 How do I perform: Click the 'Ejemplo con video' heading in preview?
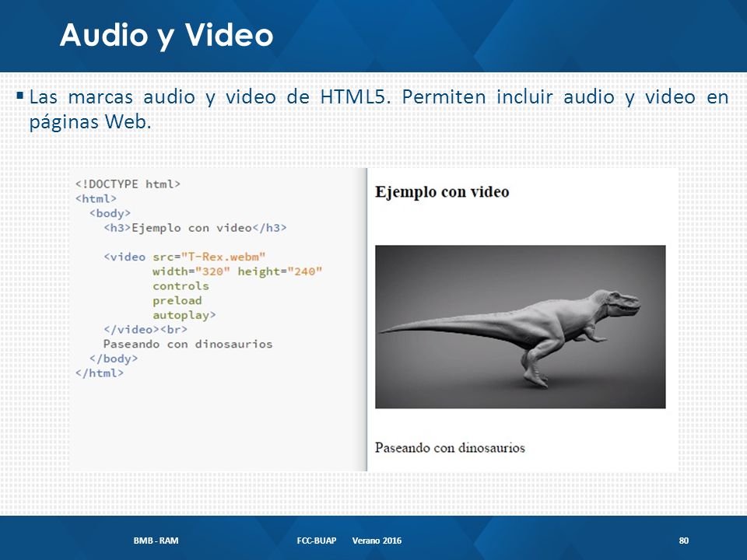[442, 192]
